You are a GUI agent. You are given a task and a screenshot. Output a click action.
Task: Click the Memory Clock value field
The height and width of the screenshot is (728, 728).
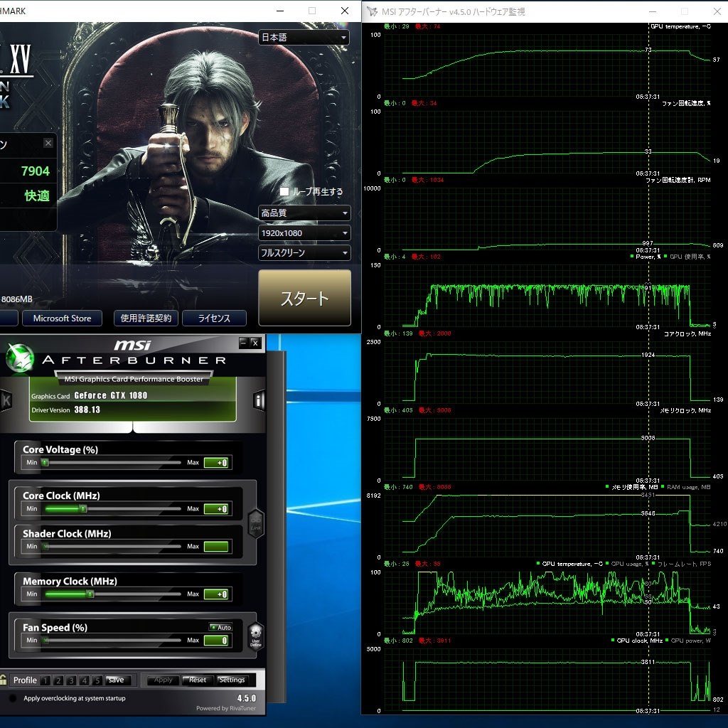click(x=216, y=594)
